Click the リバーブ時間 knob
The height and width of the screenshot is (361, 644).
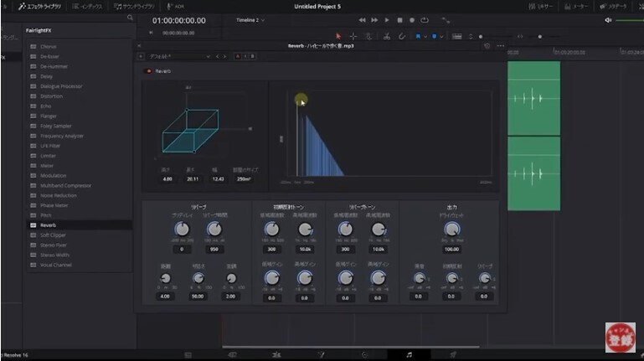(214, 229)
